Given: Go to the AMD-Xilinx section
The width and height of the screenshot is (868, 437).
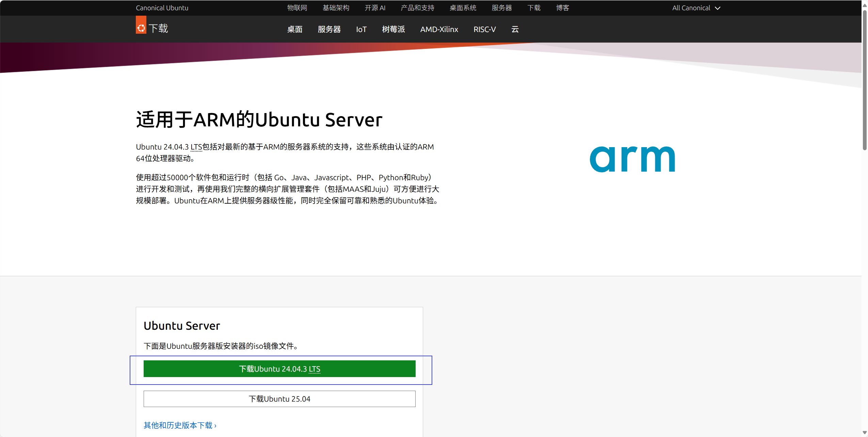Looking at the screenshot, I should tap(439, 29).
